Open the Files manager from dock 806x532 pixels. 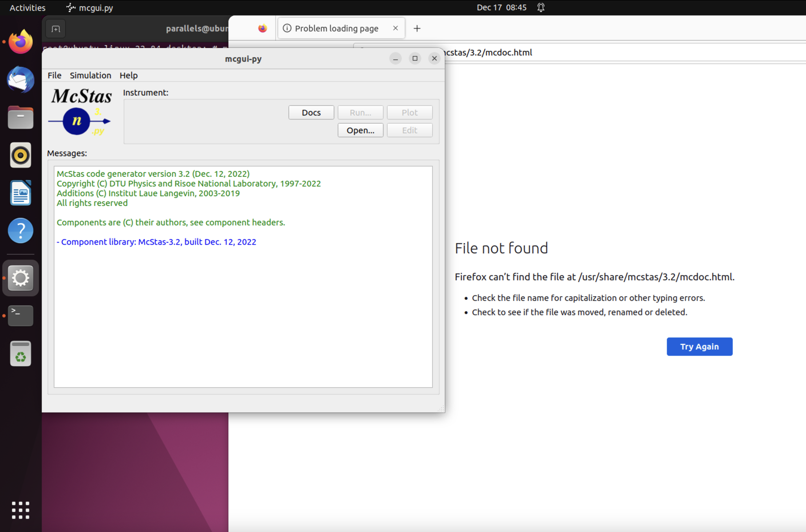point(20,117)
